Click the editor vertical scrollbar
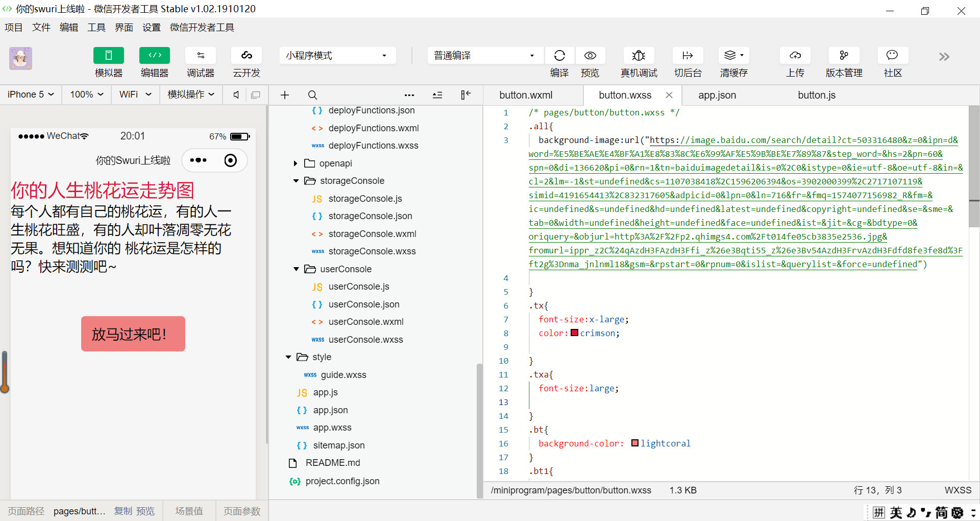 [974, 166]
